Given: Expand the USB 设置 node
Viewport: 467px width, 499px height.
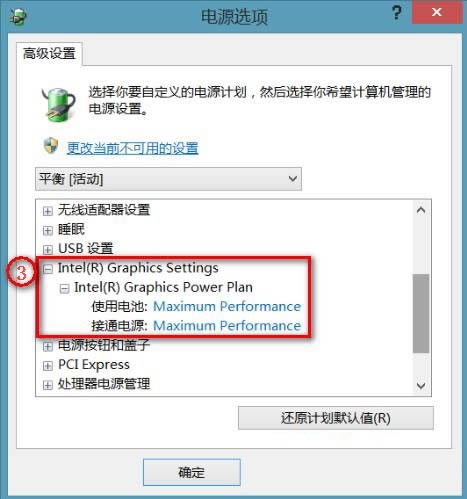Looking at the screenshot, I should [x=48, y=250].
